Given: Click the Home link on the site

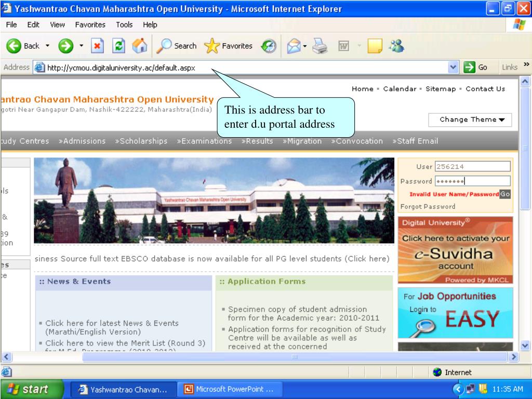Looking at the screenshot, I should click(362, 89).
